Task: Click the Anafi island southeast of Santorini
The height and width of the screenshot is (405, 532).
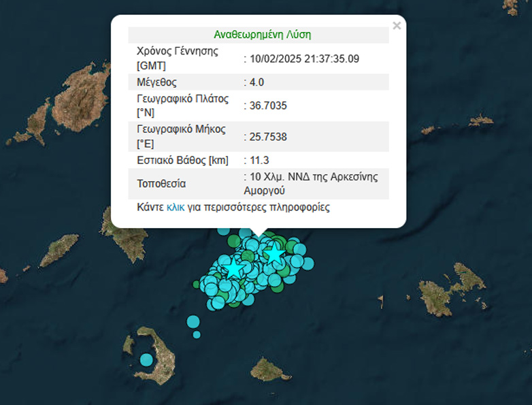Action: tap(270, 370)
